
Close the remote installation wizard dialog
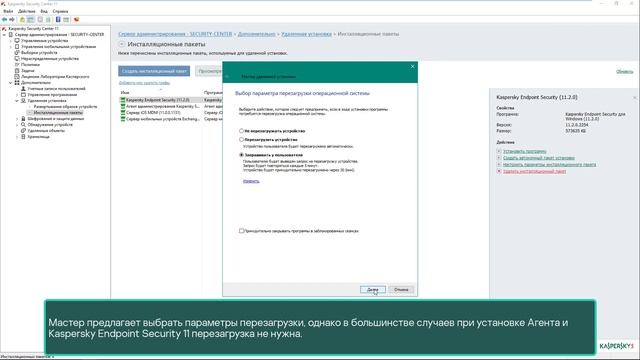pos(412,67)
